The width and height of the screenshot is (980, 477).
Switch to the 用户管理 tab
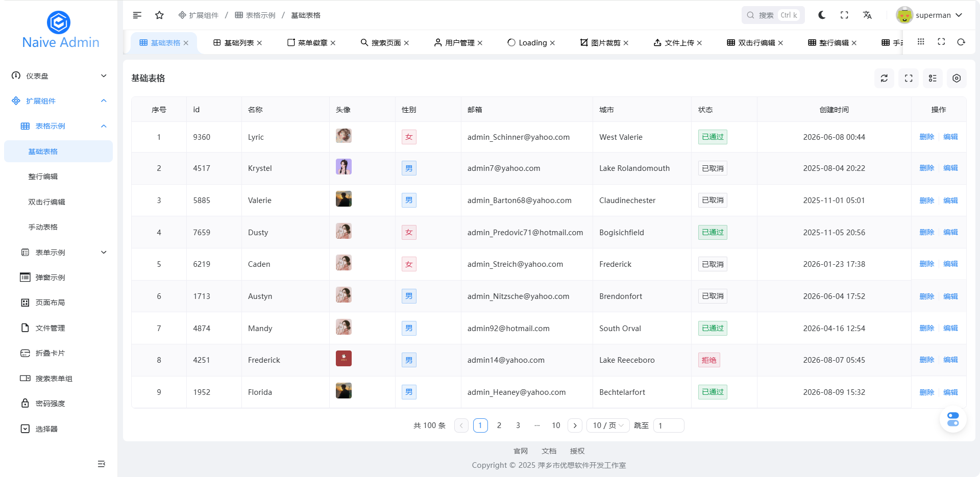pyautogui.click(x=459, y=43)
